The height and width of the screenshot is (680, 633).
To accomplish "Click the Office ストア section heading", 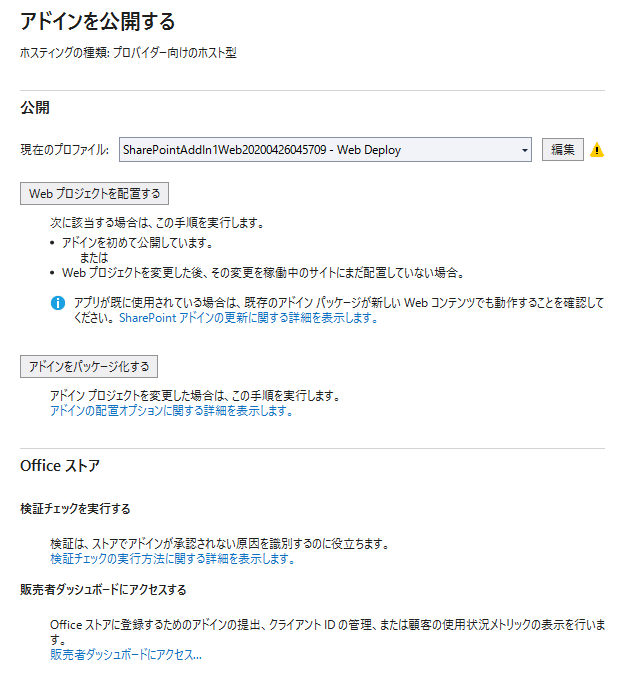I will [x=60, y=466].
